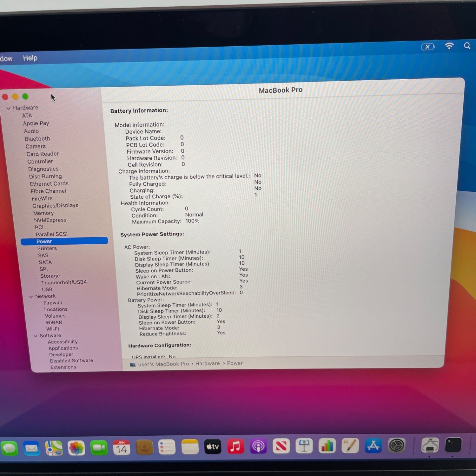Open Spotlight search magnifier icon

[467, 46]
